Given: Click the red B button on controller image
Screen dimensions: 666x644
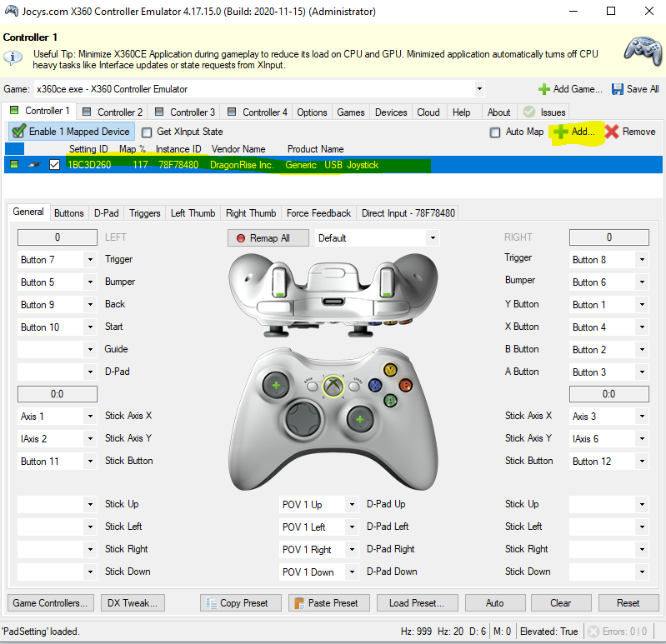Looking at the screenshot, I should click(x=406, y=385).
